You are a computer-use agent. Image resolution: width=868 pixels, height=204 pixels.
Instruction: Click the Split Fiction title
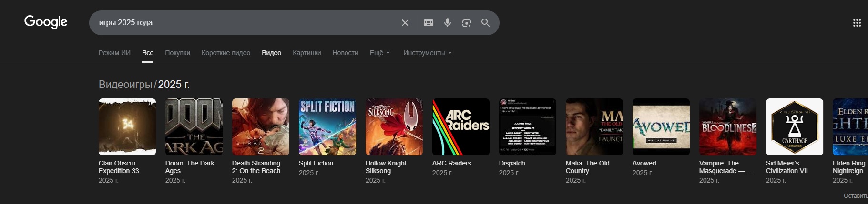316,163
